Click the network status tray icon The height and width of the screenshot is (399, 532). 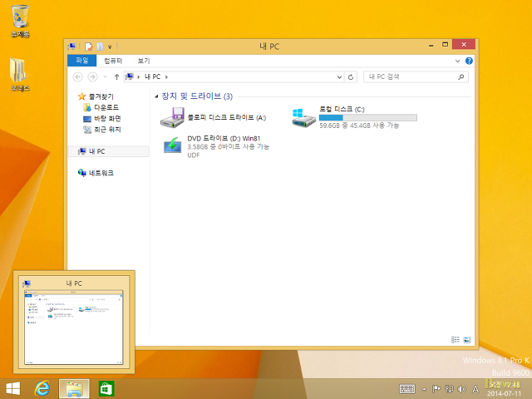pos(449,389)
